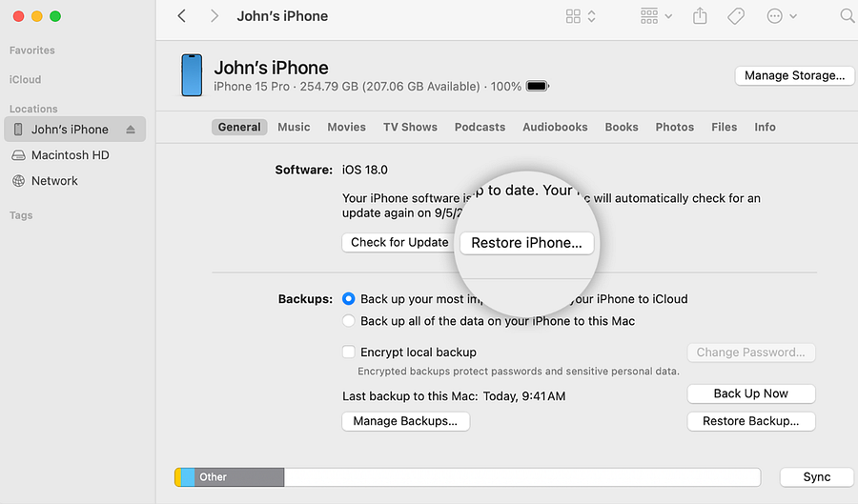Select back up to iCloud radio

tap(349, 298)
